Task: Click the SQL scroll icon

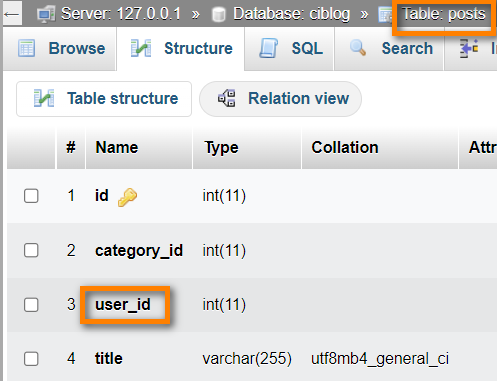Action: click(x=269, y=49)
